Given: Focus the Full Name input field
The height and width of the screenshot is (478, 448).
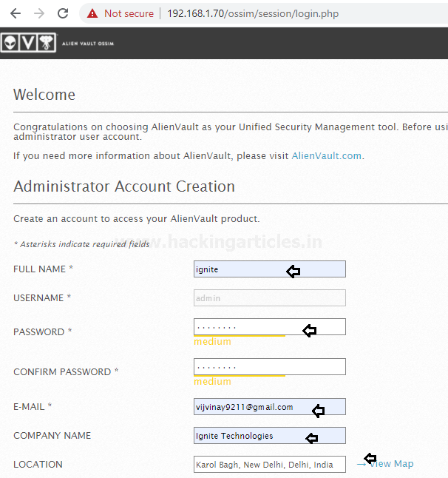Looking at the screenshot, I should [269, 269].
